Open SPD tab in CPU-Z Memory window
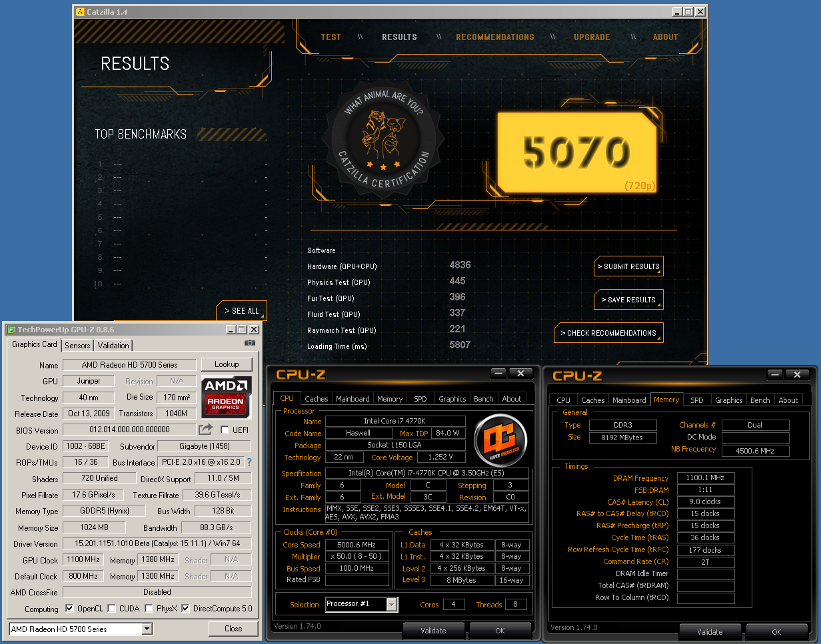Screen dimensions: 821x644 point(697,400)
